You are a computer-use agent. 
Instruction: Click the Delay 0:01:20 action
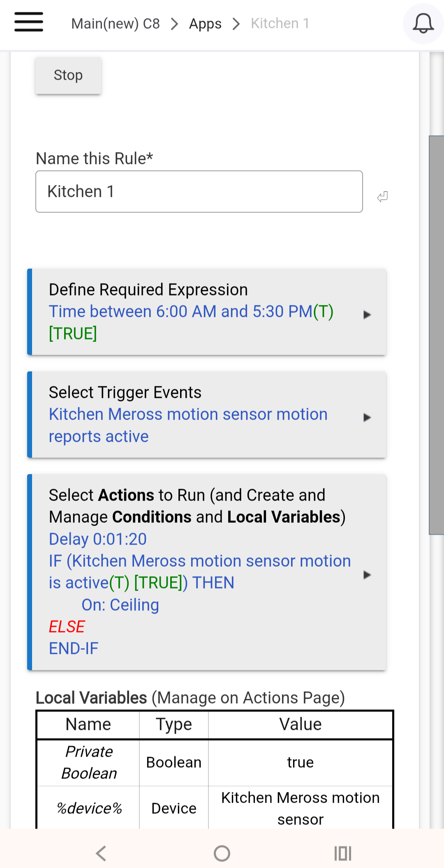pos(98,539)
